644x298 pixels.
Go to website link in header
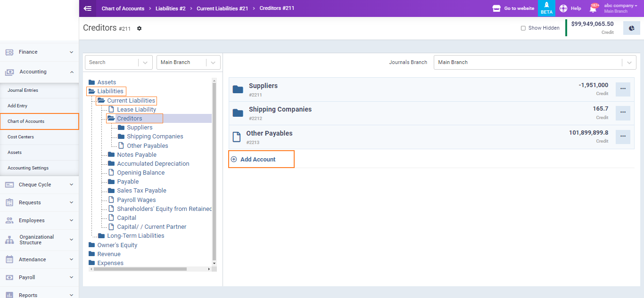point(513,8)
